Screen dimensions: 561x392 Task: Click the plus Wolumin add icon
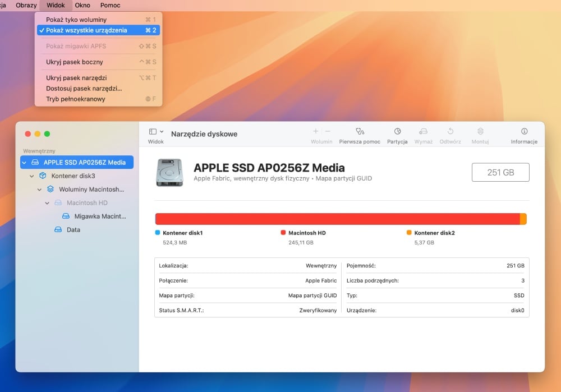tap(315, 131)
